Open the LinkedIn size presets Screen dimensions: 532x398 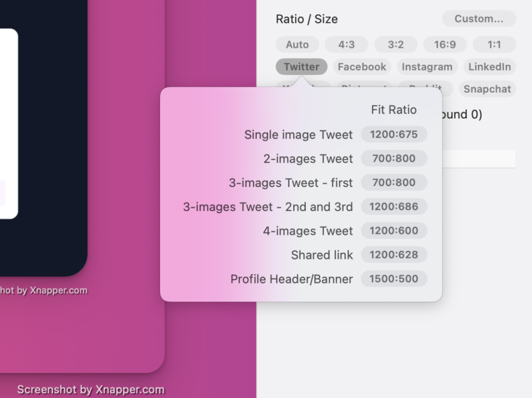pos(490,66)
